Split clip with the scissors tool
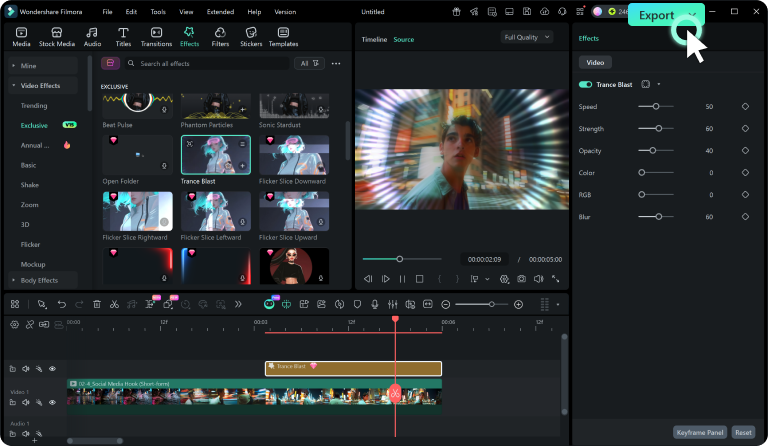This screenshot has height=446, width=768. click(114, 305)
